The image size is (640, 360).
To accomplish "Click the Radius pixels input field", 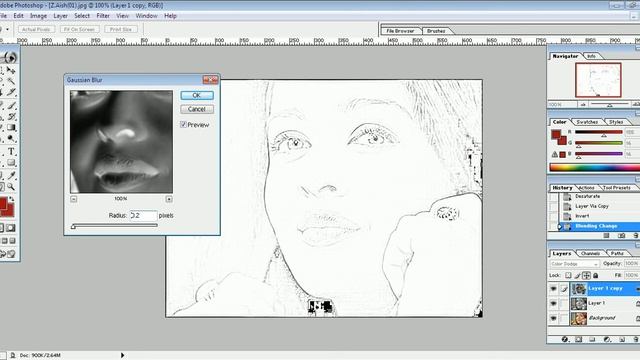I will [143, 215].
